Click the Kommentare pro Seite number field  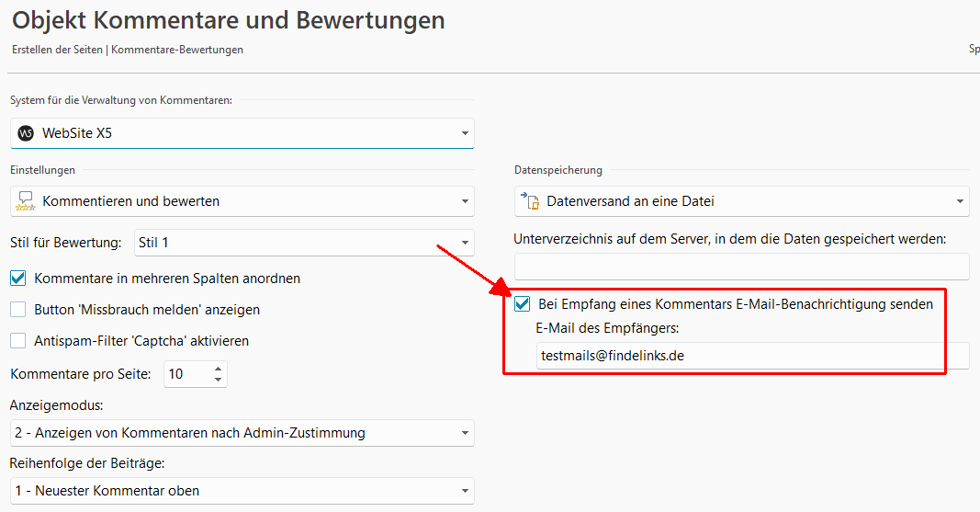[186, 374]
